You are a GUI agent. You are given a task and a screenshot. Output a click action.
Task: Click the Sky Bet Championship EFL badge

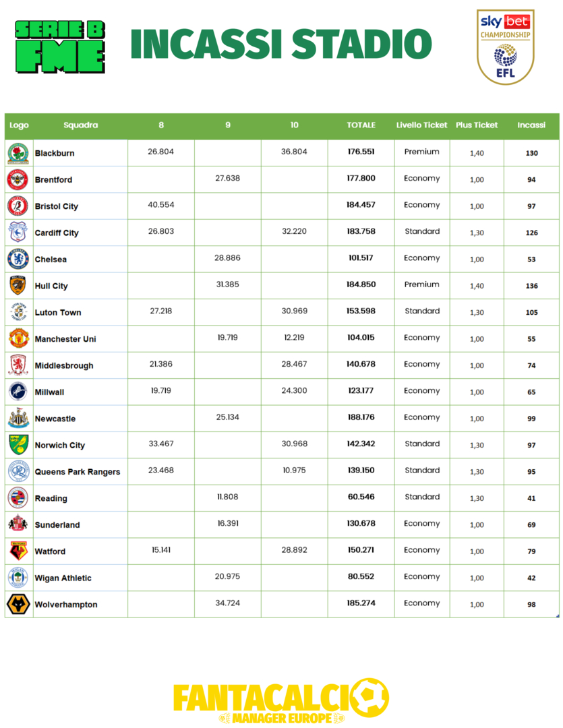tap(505, 47)
